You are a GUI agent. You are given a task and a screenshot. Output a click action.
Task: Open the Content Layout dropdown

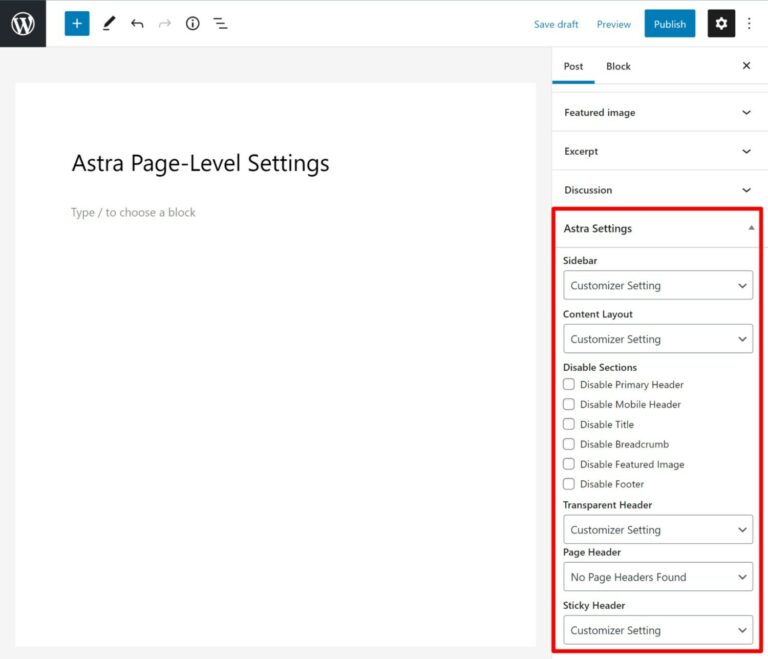(x=657, y=339)
